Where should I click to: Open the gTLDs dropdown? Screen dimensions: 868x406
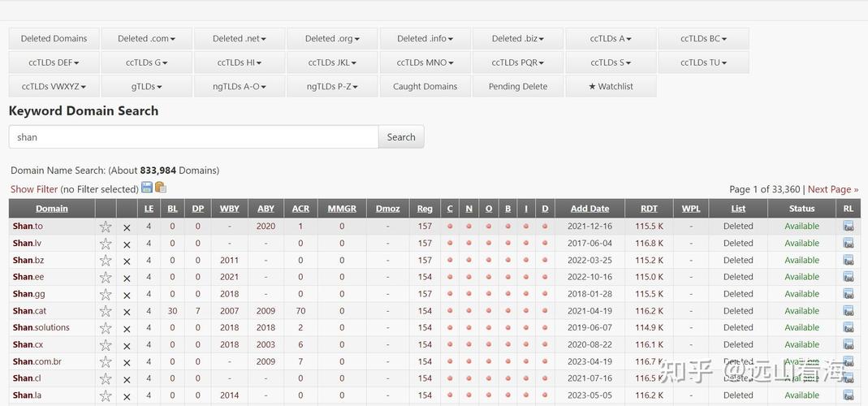click(x=147, y=86)
